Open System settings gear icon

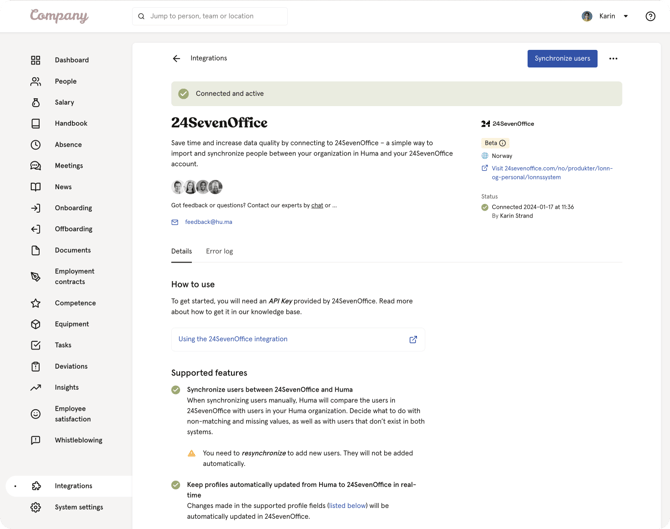(35, 507)
